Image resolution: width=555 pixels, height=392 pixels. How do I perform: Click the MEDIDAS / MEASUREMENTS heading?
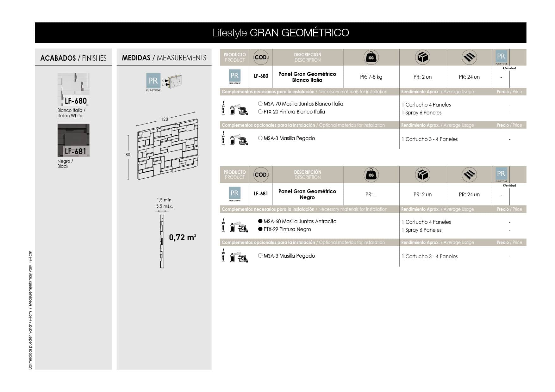coord(164,58)
